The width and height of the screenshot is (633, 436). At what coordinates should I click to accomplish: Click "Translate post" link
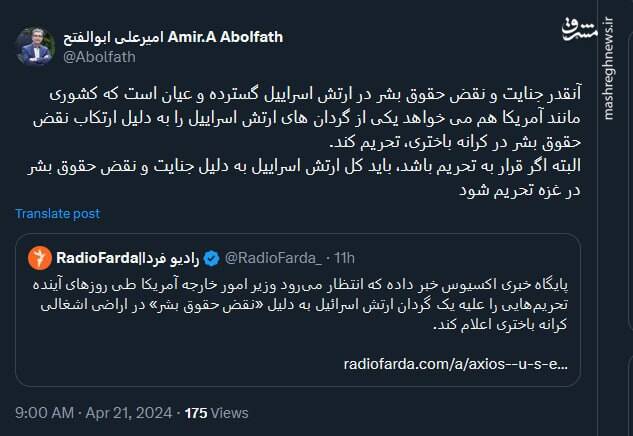tap(58, 213)
